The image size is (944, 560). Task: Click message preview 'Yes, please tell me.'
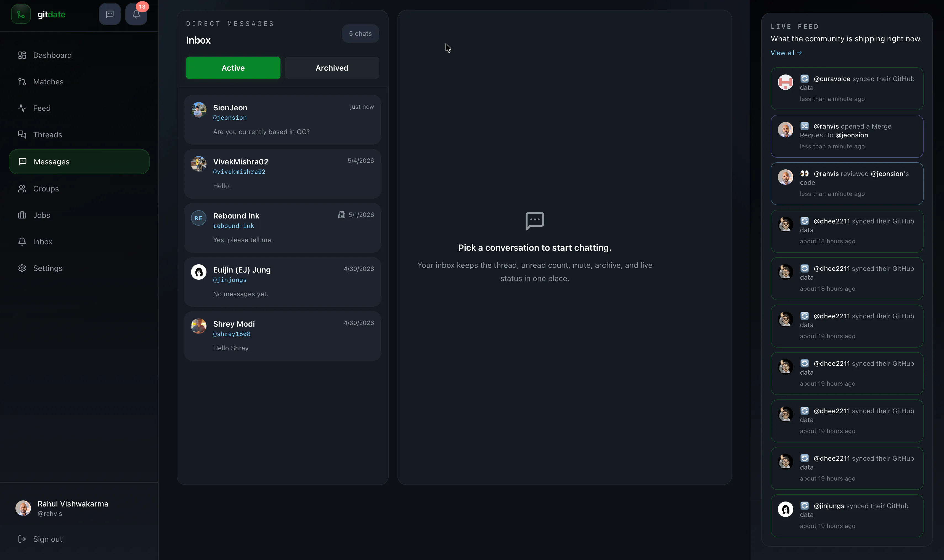243,240
